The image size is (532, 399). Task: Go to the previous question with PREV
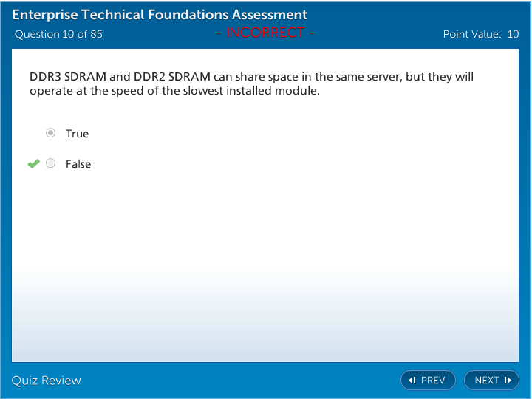428,381
